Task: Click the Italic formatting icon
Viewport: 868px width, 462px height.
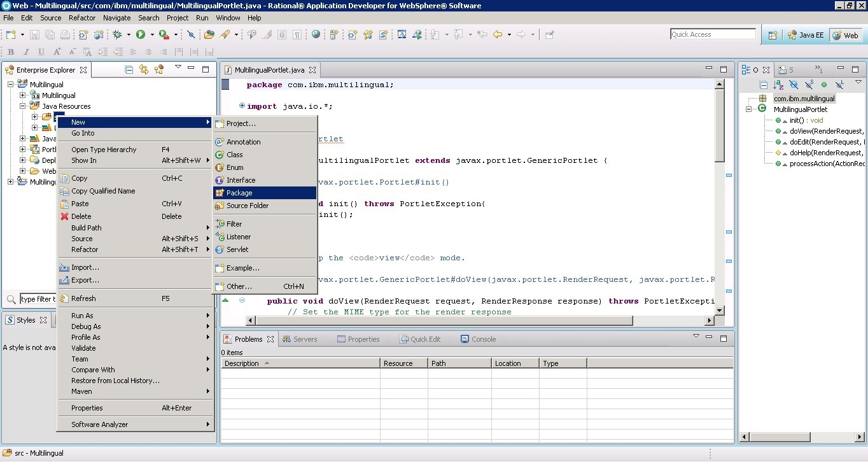Action: (26, 52)
